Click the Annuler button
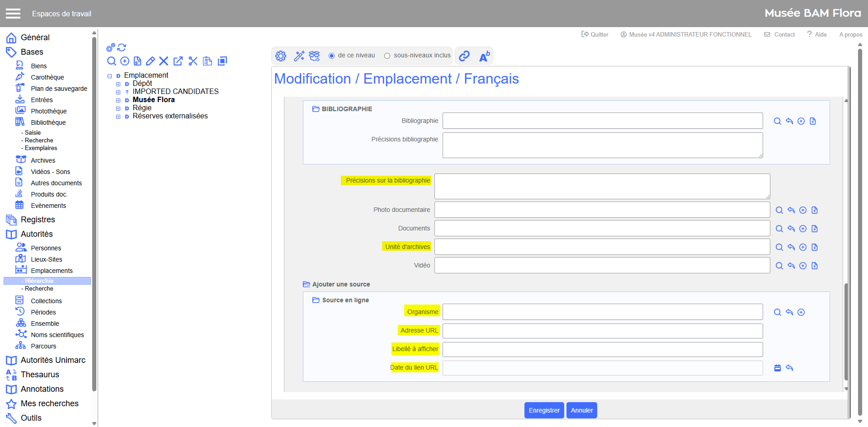868x427 pixels. [x=581, y=410]
